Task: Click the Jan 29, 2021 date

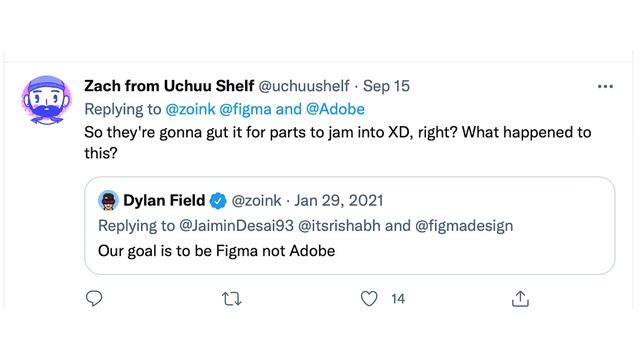Action: click(x=339, y=200)
